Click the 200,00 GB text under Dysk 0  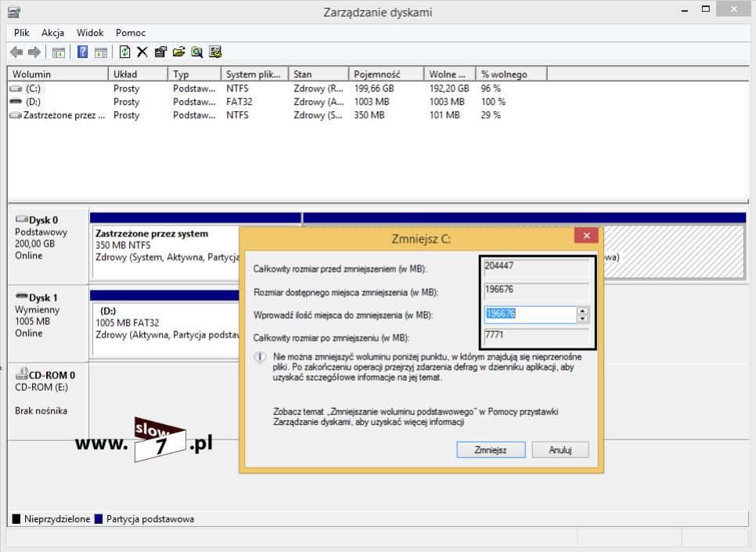(34, 244)
